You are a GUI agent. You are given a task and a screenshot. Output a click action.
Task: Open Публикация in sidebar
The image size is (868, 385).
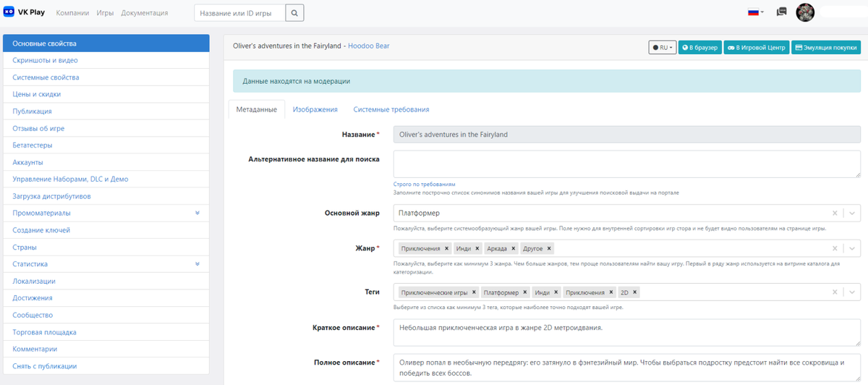[106, 111]
